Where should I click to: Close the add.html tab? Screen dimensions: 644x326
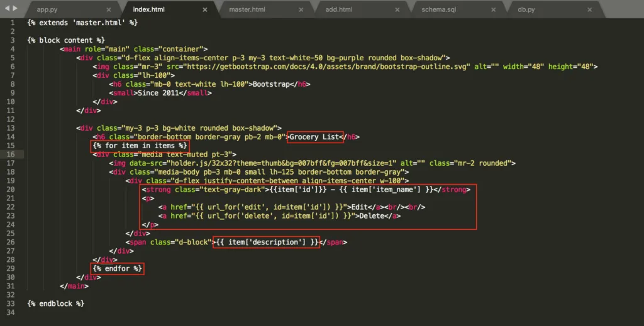tap(397, 9)
